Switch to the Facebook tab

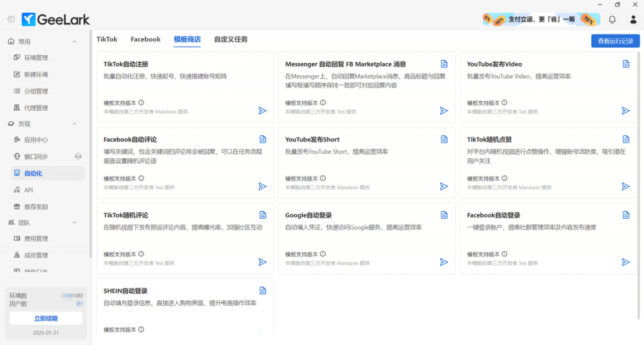click(145, 39)
